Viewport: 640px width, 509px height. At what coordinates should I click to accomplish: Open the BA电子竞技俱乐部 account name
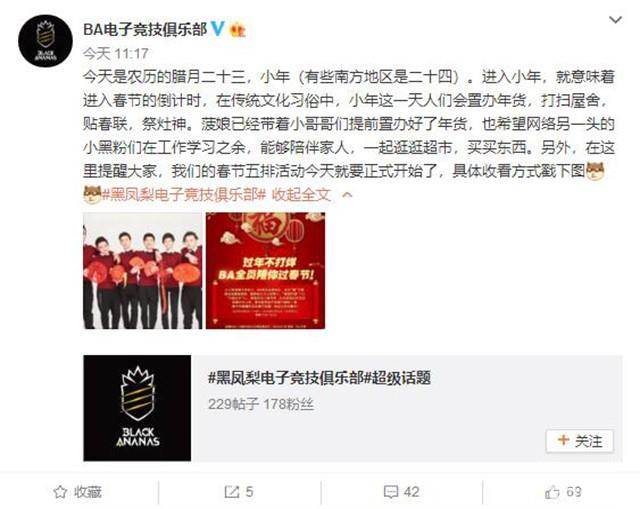click(x=145, y=29)
